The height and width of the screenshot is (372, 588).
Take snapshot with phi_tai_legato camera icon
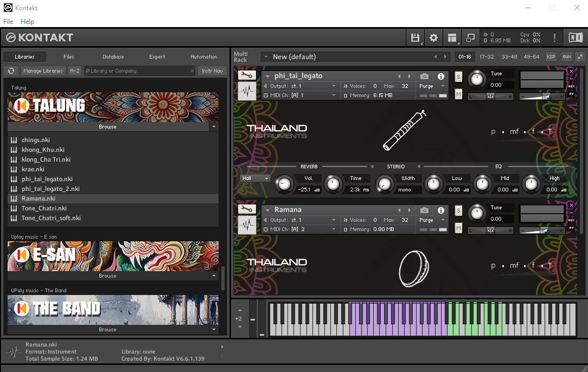coord(424,76)
